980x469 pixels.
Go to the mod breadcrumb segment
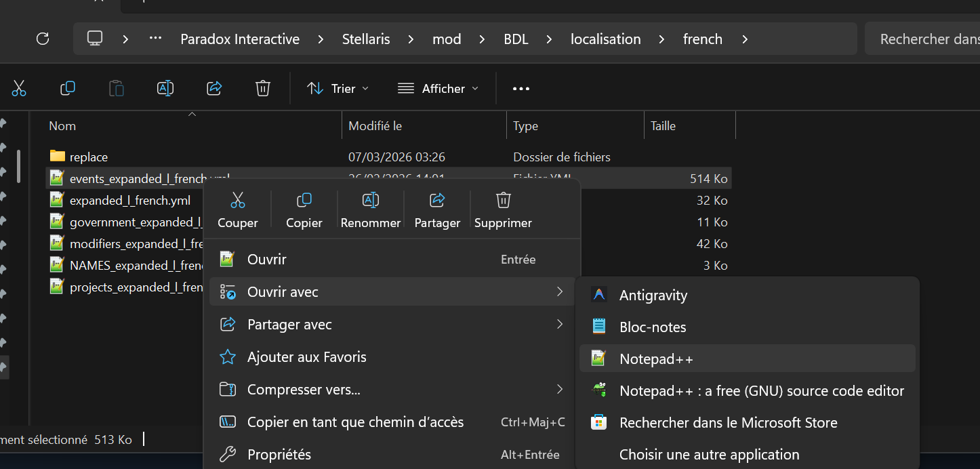pos(447,39)
